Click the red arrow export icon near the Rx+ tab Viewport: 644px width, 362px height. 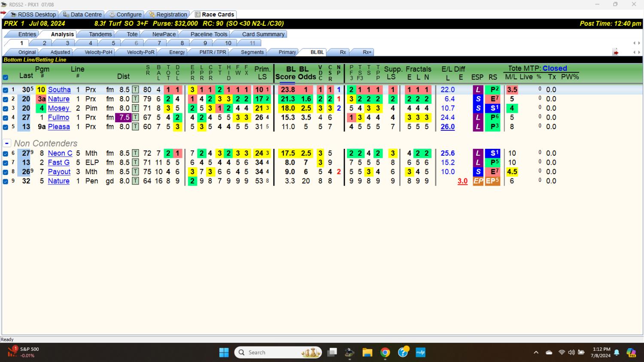coord(616,52)
